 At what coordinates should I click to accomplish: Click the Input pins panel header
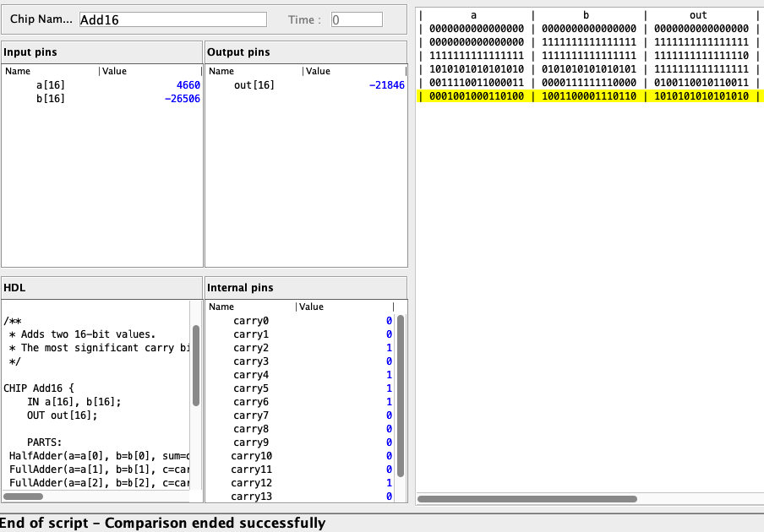pos(101,52)
